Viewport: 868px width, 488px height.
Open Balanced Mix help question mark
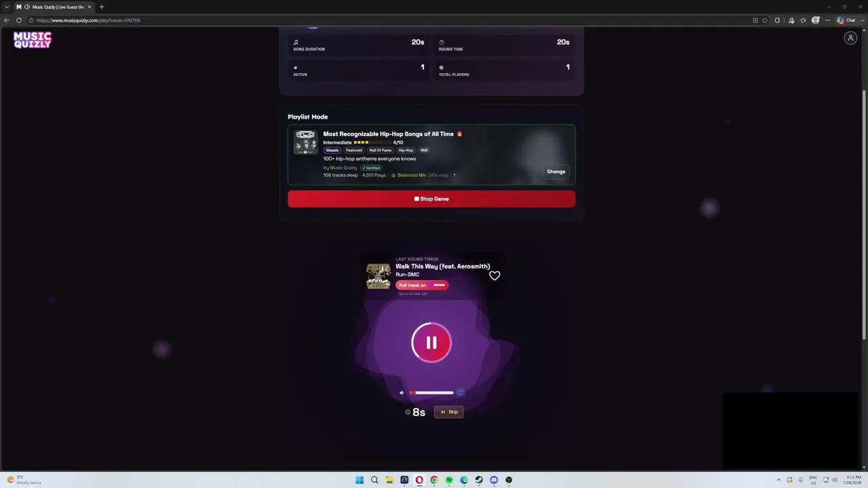[454, 176]
